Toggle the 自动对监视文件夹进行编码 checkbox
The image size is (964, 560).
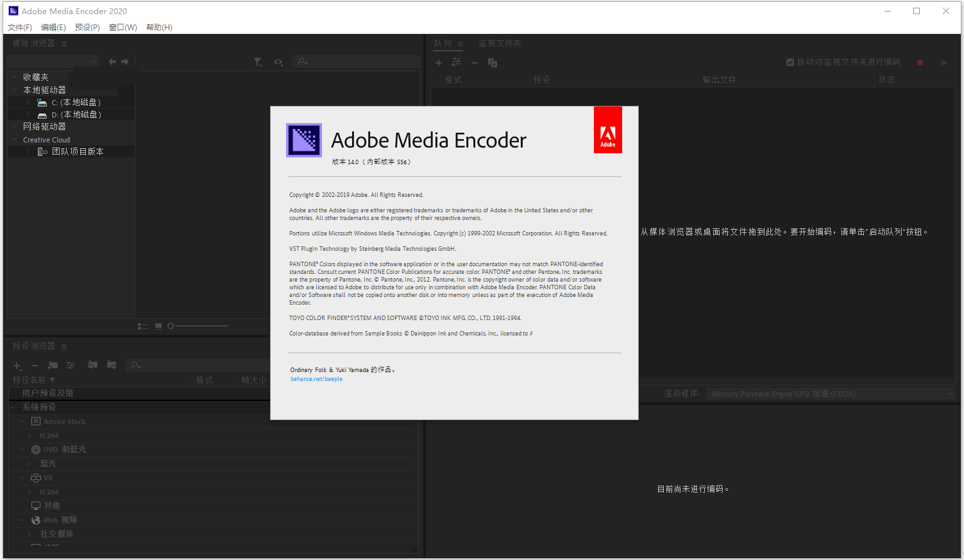(790, 62)
